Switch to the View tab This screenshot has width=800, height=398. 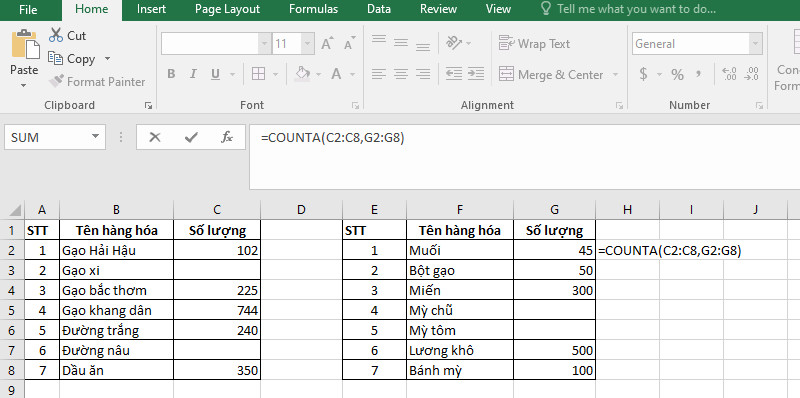498,9
